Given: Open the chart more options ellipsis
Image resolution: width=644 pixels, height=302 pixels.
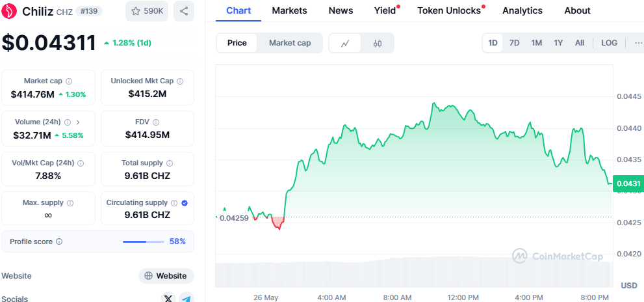Looking at the screenshot, I should coord(638,43).
